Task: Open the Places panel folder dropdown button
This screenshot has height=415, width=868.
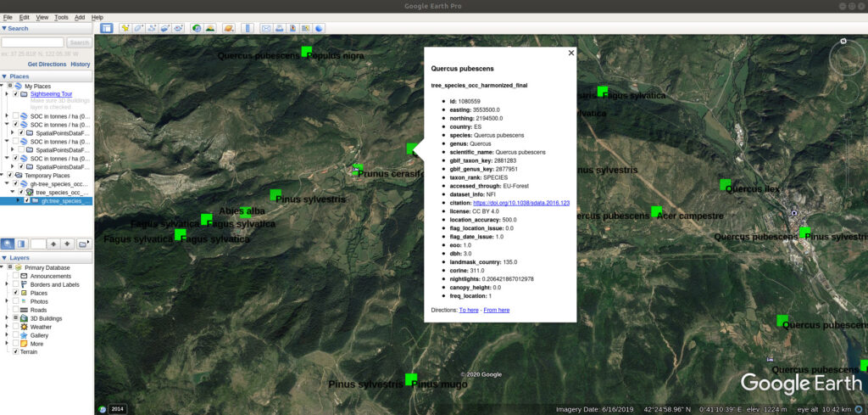Action: pyautogui.click(x=83, y=244)
